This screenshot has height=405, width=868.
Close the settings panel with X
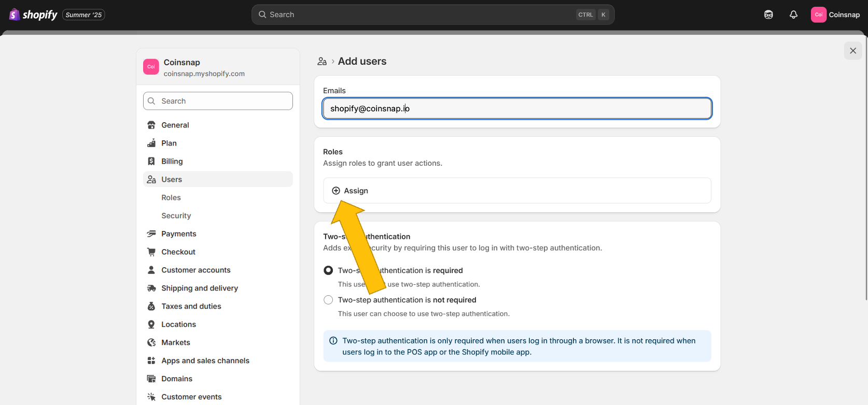tap(853, 51)
